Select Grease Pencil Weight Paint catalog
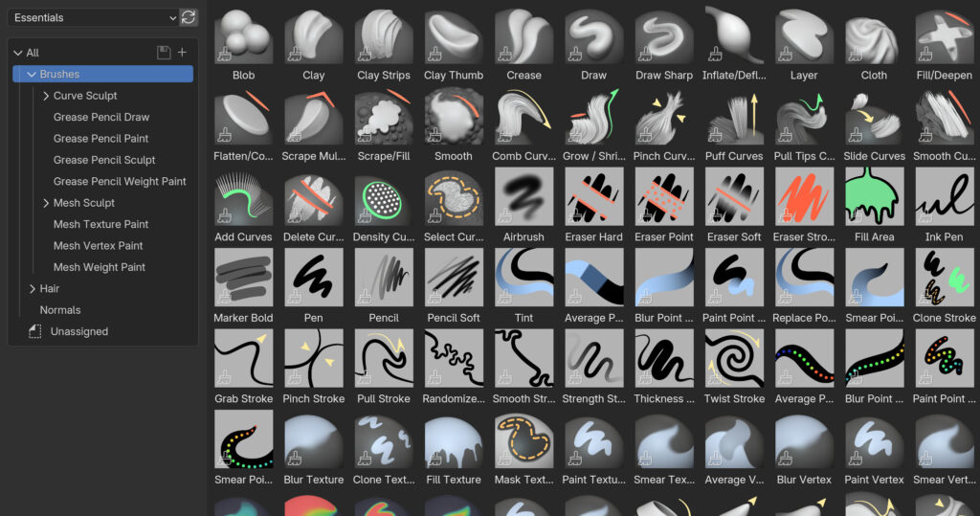 point(120,181)
